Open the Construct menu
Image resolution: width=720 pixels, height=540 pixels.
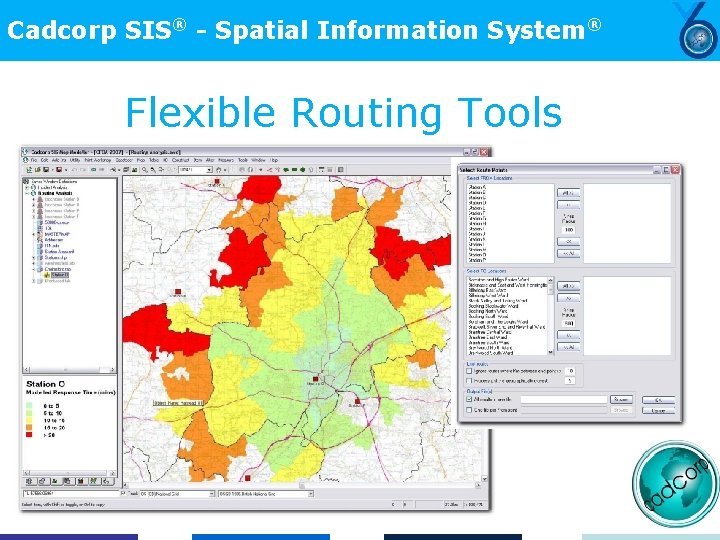pos(180,160)
